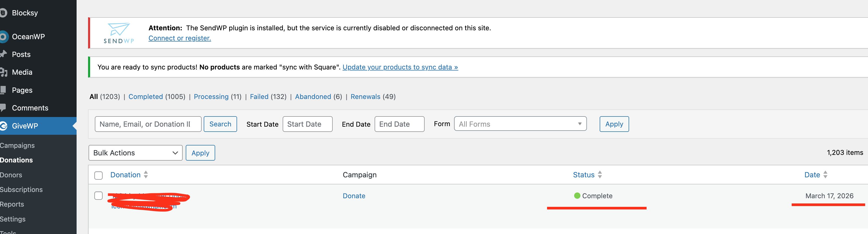Click the SendWP paper plane logo
Viewport: 868px width, 234px height.
(x=119, y=29)
